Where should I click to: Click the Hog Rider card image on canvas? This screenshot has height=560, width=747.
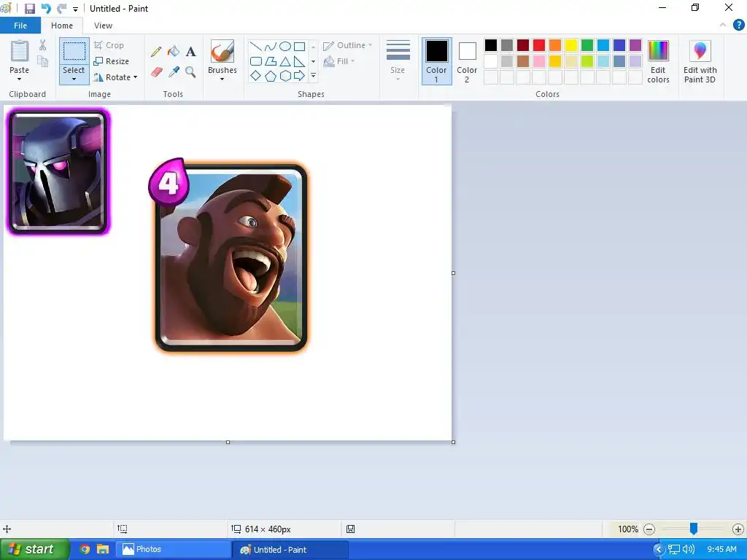point(228,255)
